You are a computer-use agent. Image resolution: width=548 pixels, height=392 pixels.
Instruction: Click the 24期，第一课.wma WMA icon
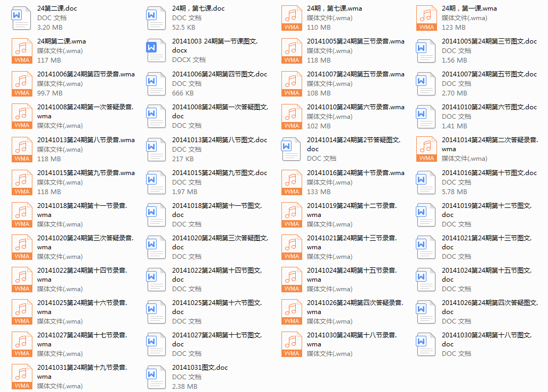click(426, 18)
